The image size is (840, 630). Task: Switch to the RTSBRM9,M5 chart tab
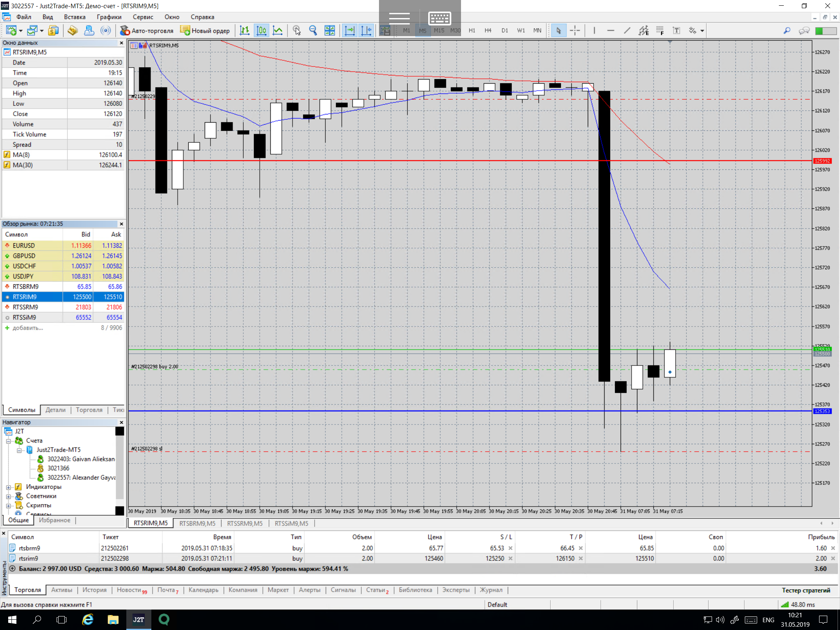(x=197, y=523)
